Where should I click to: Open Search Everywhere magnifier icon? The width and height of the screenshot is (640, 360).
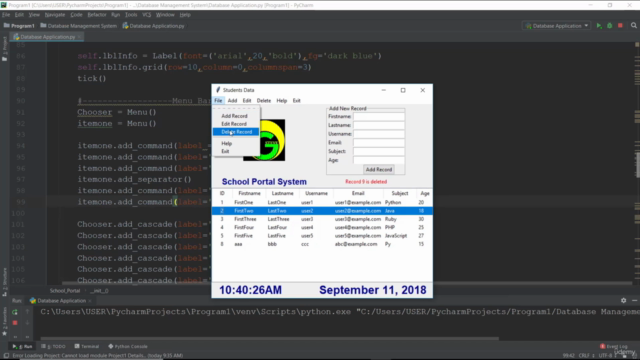point(633,26)
